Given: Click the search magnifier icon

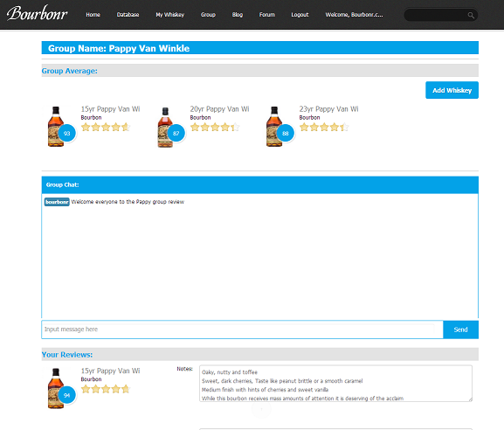Looking at the screenshot, I should click(x=471, y=15).
